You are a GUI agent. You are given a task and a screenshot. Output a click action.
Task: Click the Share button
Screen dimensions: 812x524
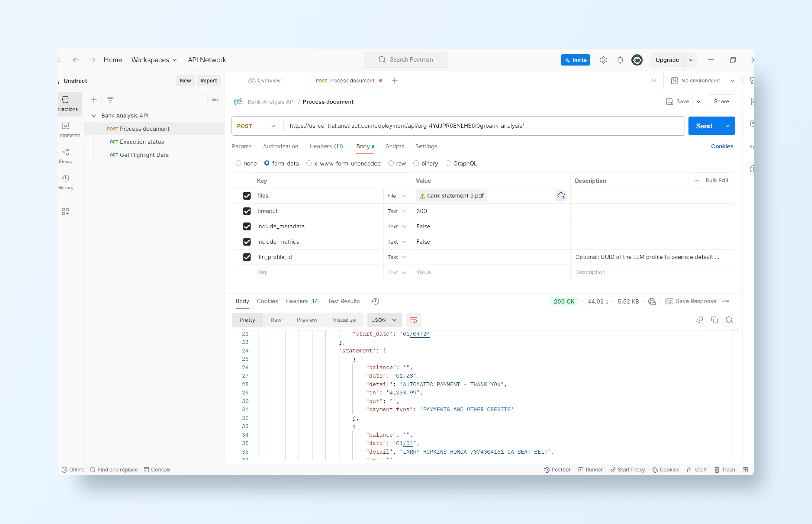click(722, 101)
